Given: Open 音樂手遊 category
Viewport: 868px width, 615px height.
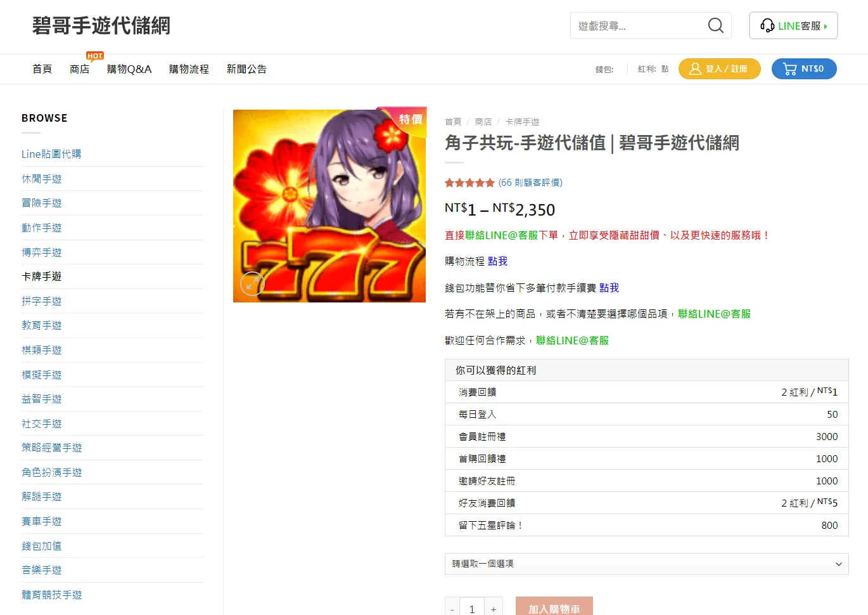Looking at the screenshot, I should coord(42,570).
